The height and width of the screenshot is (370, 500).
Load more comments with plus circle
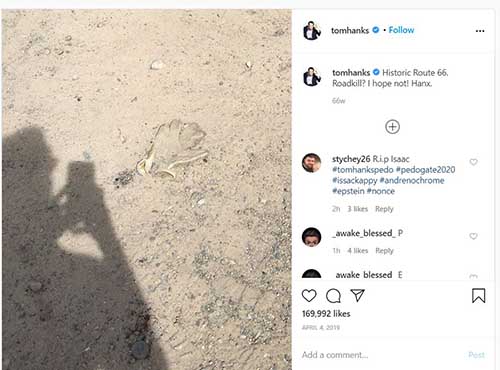(x=392, y=127)
